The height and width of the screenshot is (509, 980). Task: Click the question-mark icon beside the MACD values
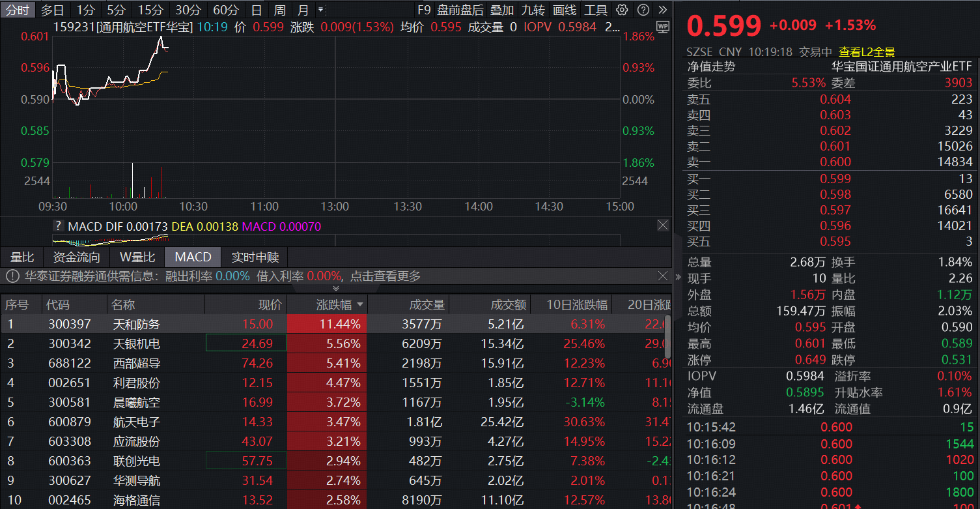[59, 225]
